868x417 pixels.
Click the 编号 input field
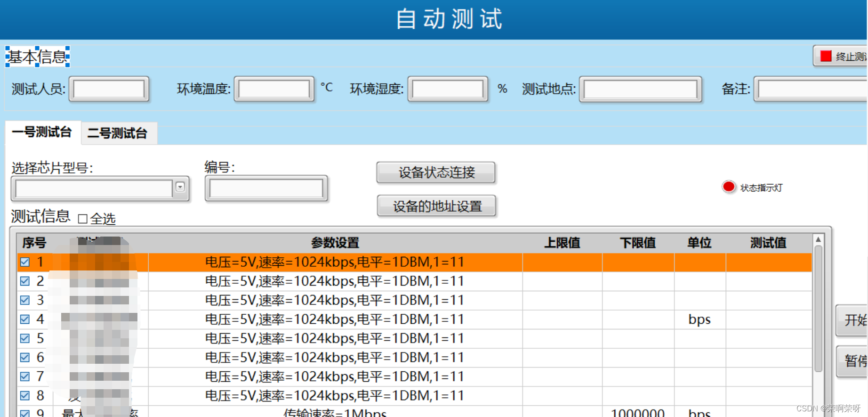266,188
